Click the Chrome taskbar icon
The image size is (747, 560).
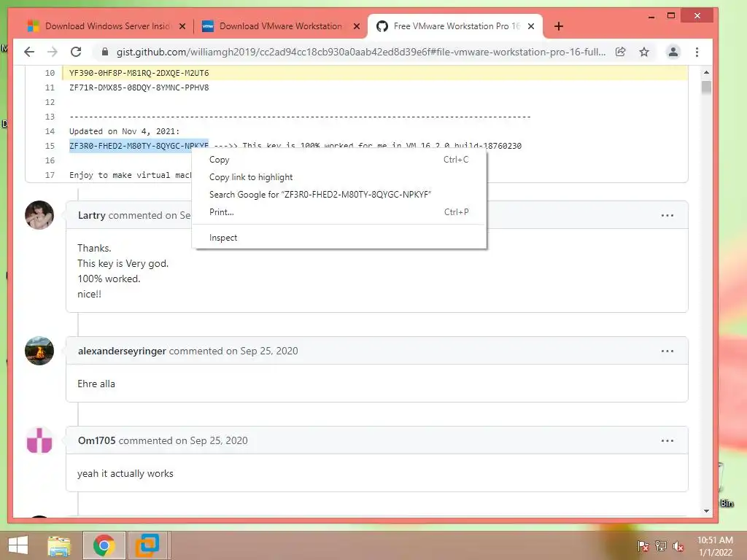click(104, 545)
